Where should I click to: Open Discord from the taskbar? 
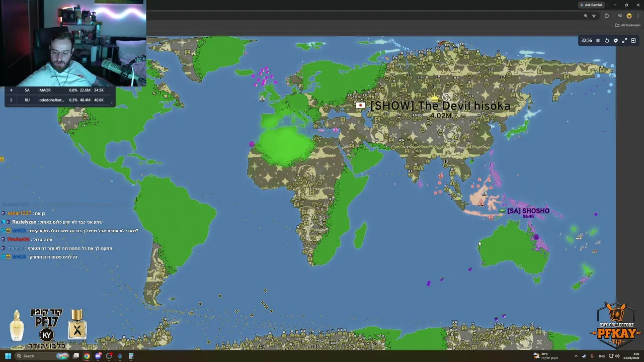98,356
